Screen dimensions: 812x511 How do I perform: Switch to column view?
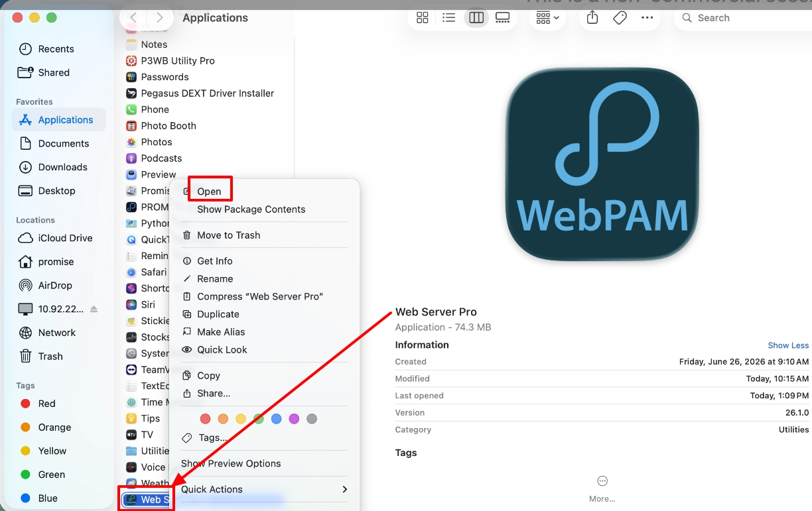click(476, 18)
